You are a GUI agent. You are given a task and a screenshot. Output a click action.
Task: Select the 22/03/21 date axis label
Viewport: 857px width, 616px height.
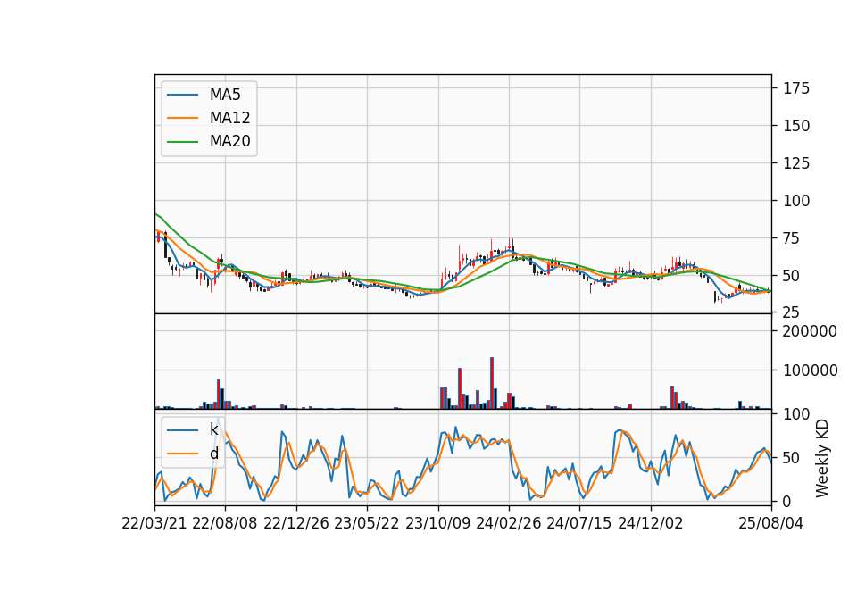[x=154, y=523]
